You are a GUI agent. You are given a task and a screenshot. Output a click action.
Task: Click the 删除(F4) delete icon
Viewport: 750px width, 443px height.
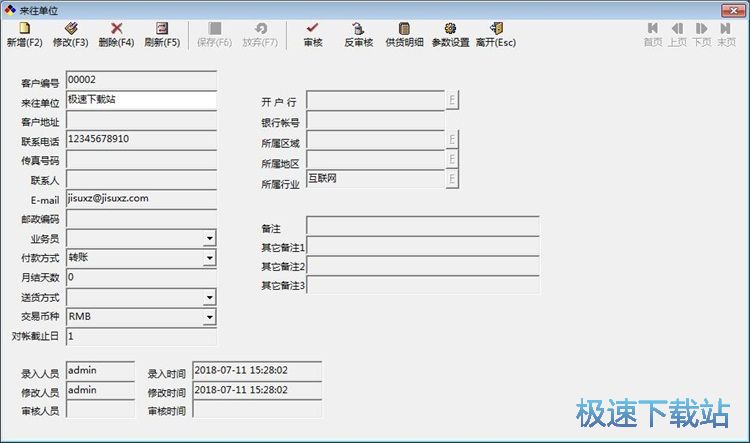pos(116,28)
